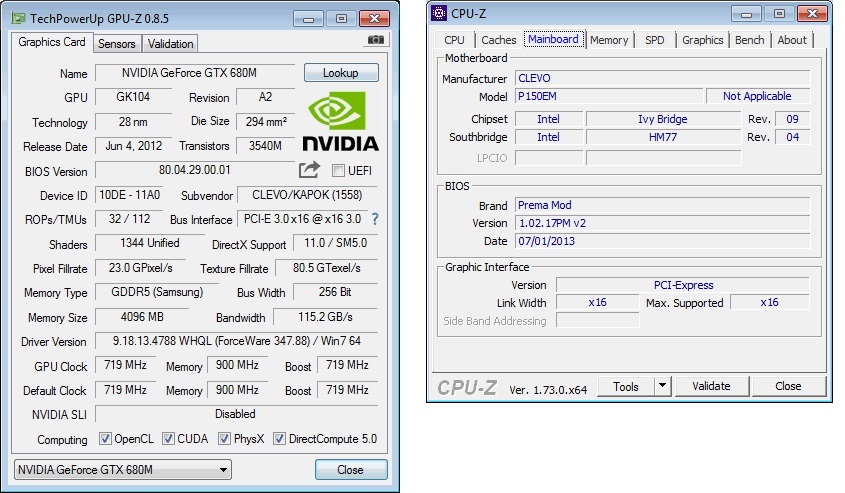Click the Device ID field 10DE - 11A0

click(x=130, y=195)
